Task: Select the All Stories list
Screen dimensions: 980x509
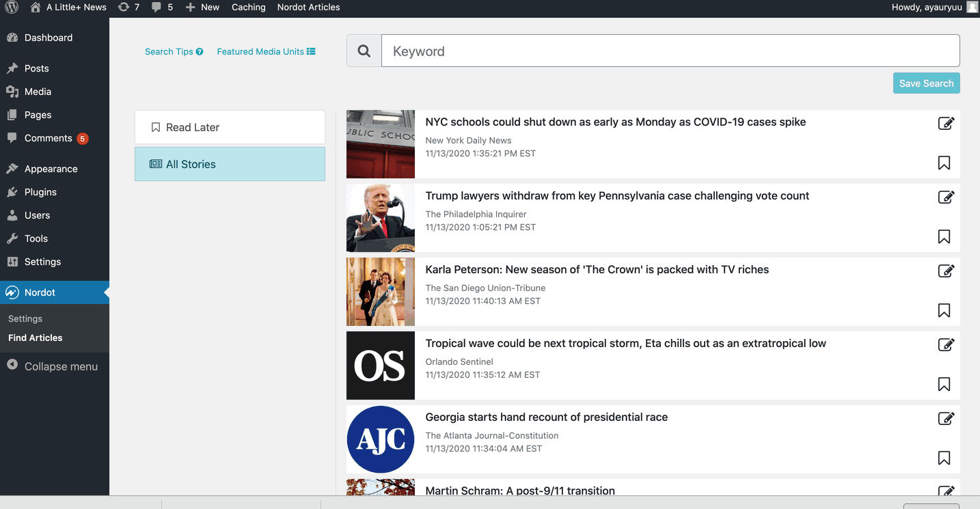Action: click(230, 164)
